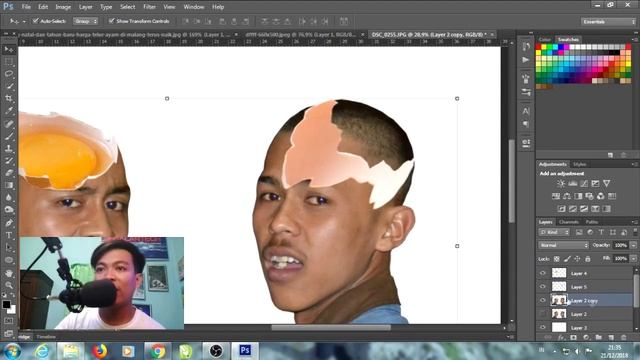Select the Eyedropper tool
Image resolution: width=640 pixels, height=360 pixels.
coord(9,111)
